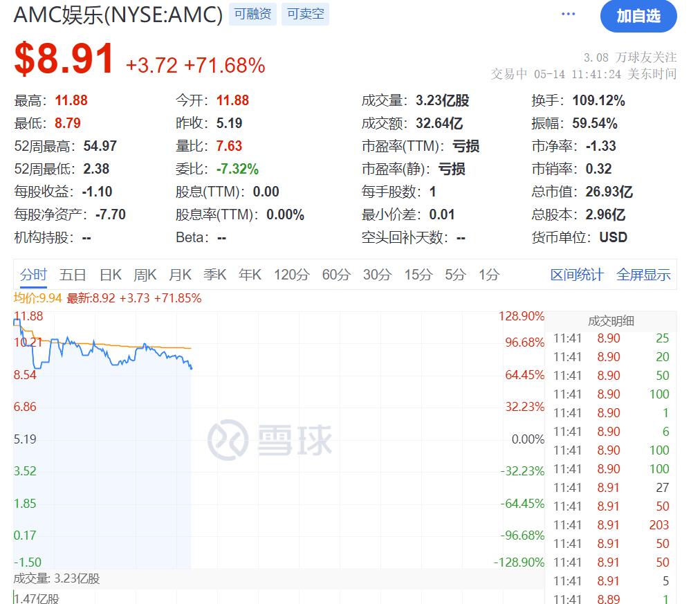Show the 30分 interval chart

pos(377,275)
